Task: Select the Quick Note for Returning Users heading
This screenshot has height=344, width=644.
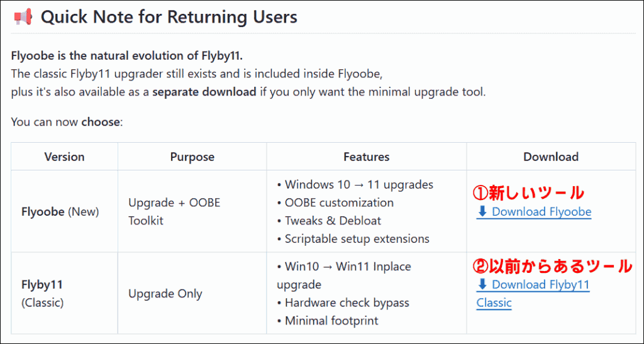Action: point(169,17)
